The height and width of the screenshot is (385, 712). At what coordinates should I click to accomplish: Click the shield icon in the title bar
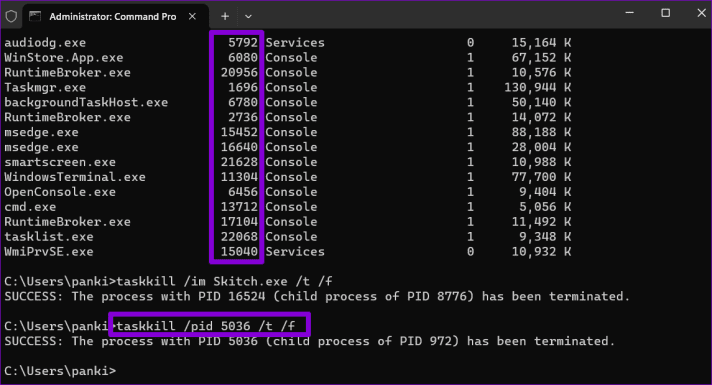[11, 16]
